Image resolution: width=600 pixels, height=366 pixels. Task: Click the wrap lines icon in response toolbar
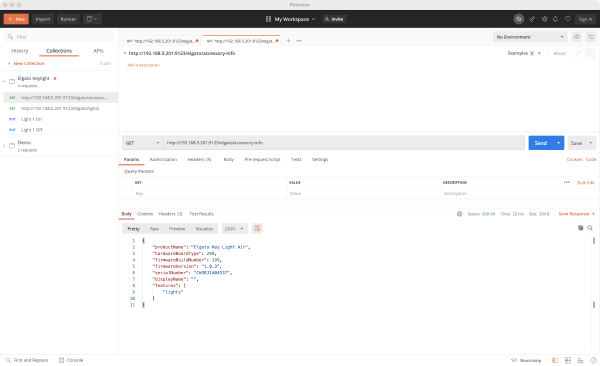pyautogui.click(x=257, y=229)
